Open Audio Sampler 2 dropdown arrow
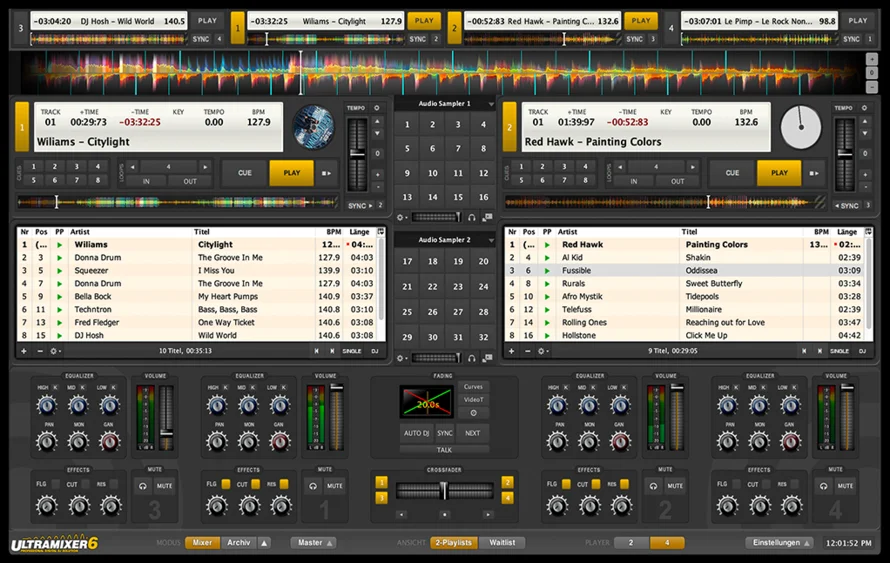The width and height of the screenshot is (890, 563). click(491, 241)
